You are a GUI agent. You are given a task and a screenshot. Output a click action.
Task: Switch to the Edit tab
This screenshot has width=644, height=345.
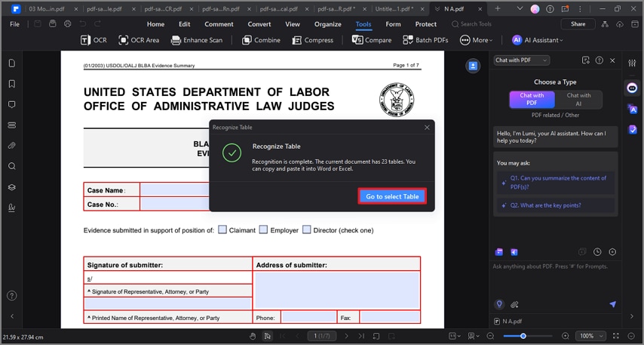[x=185, y=24]
